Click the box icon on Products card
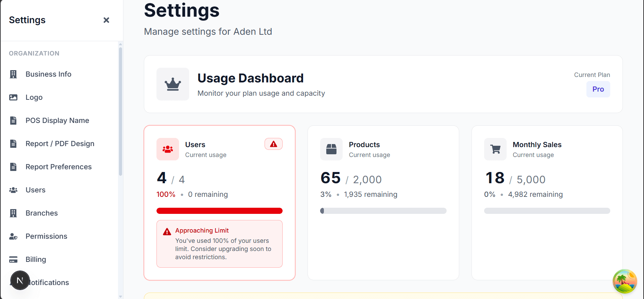This screenshot has width=644, height=299. [x=331, y=149]
